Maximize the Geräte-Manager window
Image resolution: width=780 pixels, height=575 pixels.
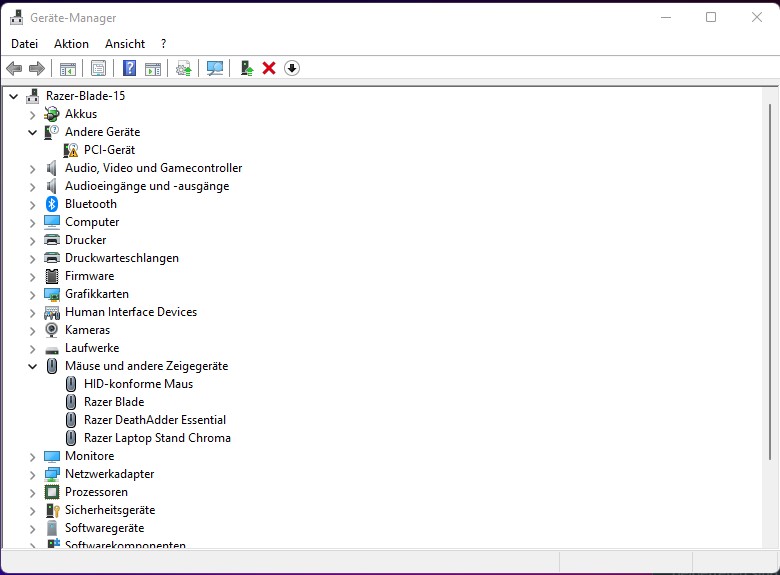(x=711, y=17)
